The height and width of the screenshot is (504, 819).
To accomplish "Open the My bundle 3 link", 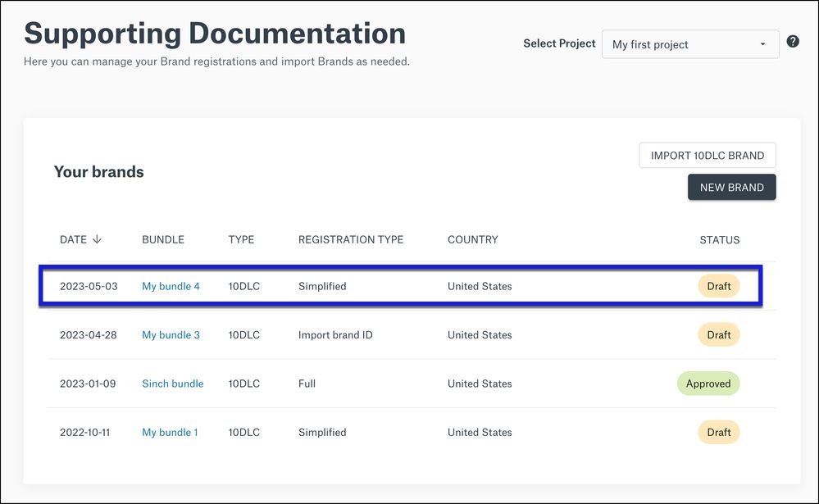I will (171, 335).
